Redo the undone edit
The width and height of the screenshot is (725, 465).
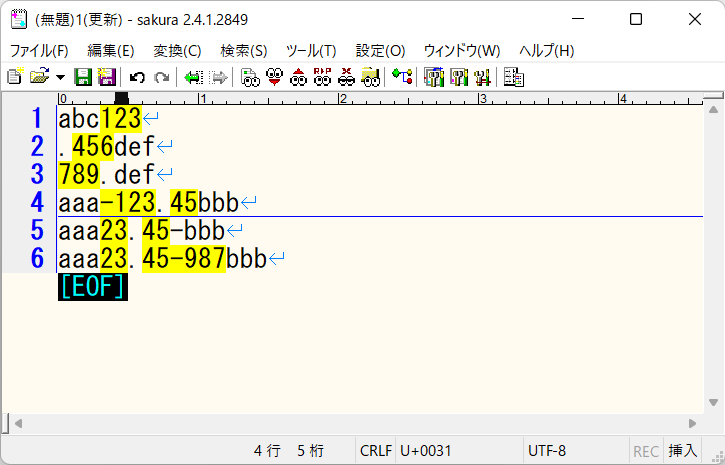(x=161, y=77)
